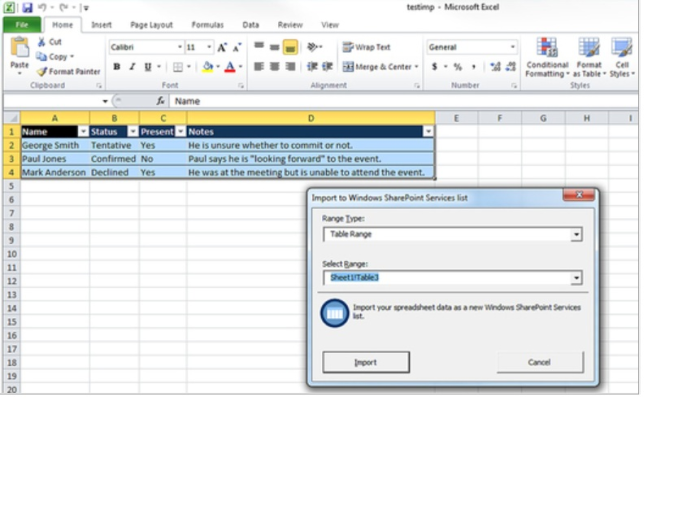The width and height of the screenshot is (700, 523).
Task: Switch to the Review tab
Action: [x=290, y=25]
